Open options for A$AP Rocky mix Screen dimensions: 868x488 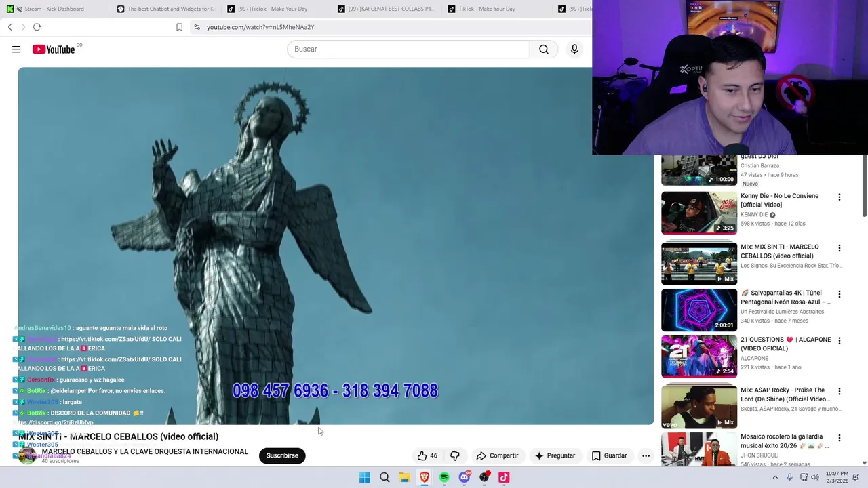(x=839, y=392)
